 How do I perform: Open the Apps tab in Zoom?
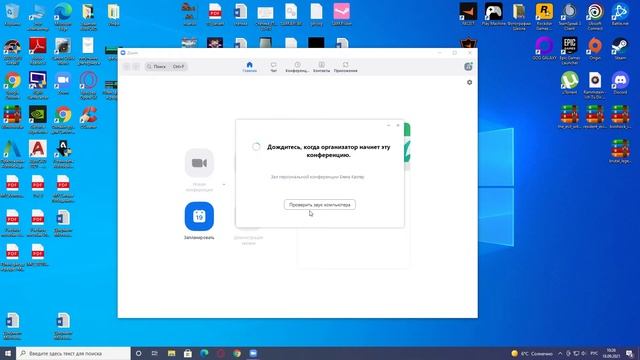[345, 67]
